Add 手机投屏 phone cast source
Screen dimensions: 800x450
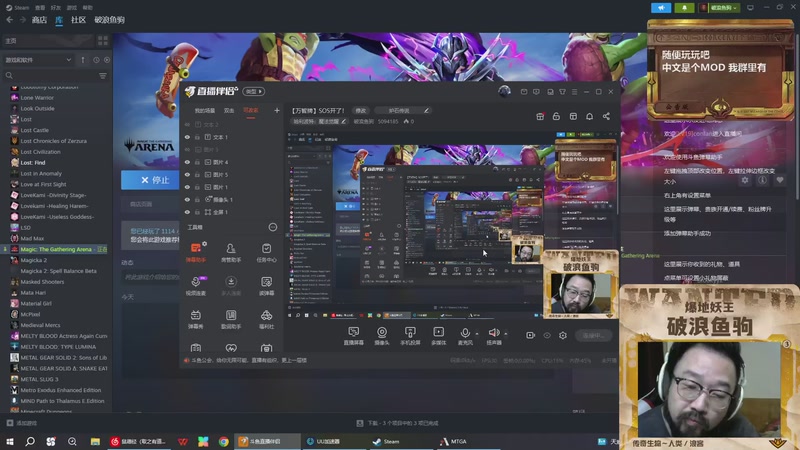tap(410, 336)
